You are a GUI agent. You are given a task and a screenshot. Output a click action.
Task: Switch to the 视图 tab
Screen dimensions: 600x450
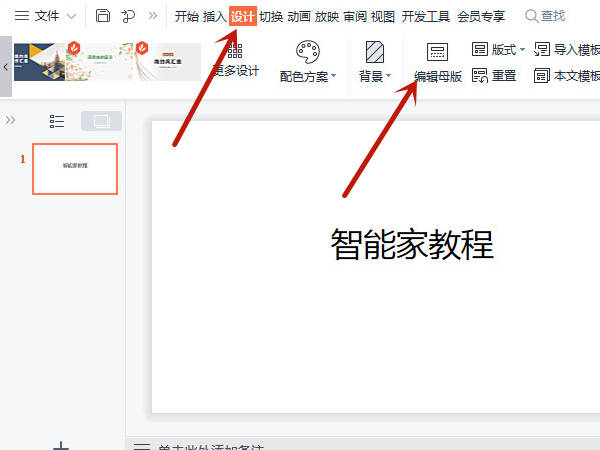383,16
